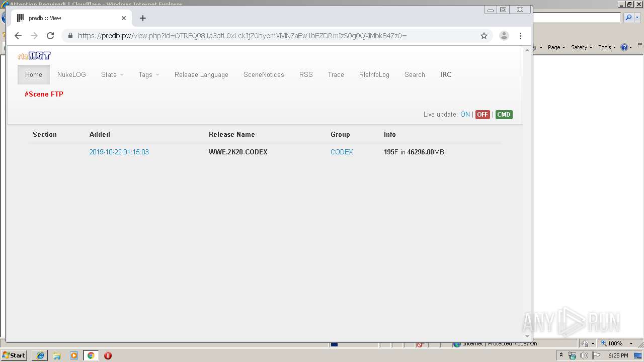The height and width of the screenshot is (362, 644).
Task: Open the 2019-10-22 01:15:03 date link
Action: (x=119, y=152)
